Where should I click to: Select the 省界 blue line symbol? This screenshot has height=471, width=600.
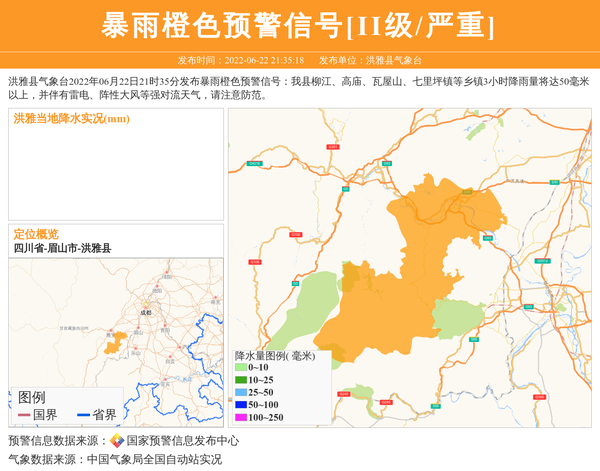(x=83, y=415)
